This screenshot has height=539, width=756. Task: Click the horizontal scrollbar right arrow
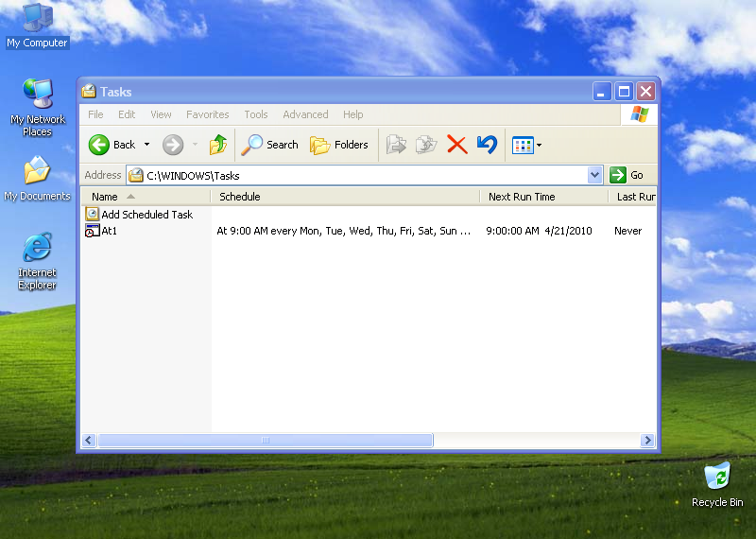[647, 440]
